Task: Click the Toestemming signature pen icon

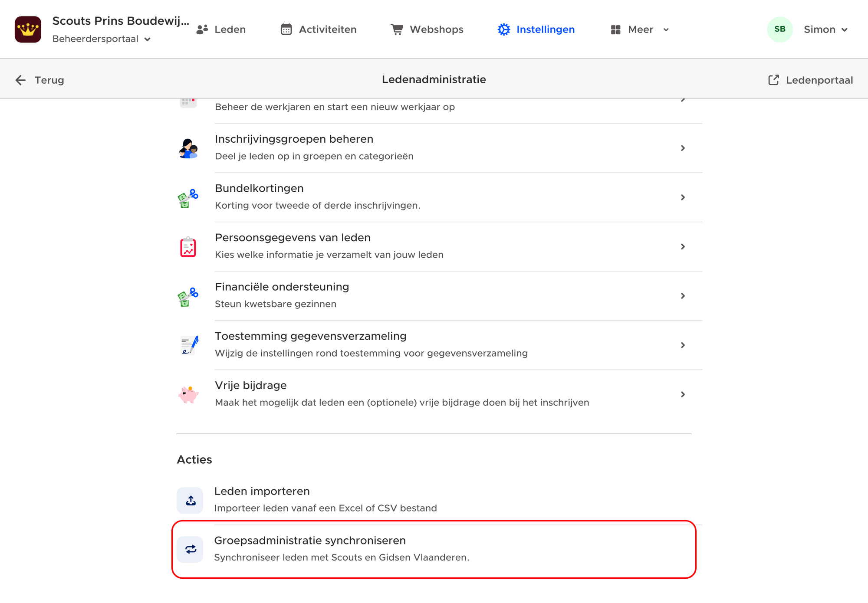Action: (189, 345)
